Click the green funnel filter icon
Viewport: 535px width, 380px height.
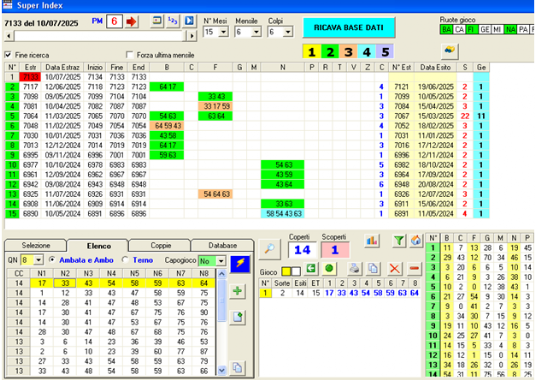pyautogui.click(x=399, y=241)
